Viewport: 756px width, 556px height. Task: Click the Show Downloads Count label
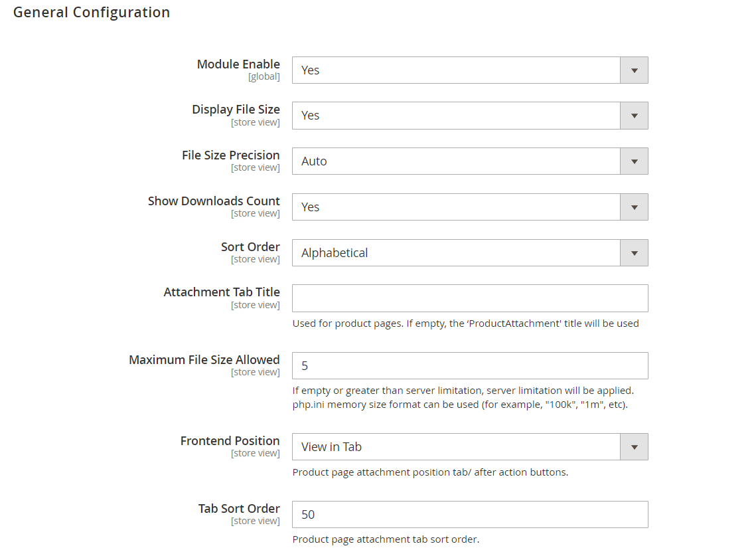214,201
